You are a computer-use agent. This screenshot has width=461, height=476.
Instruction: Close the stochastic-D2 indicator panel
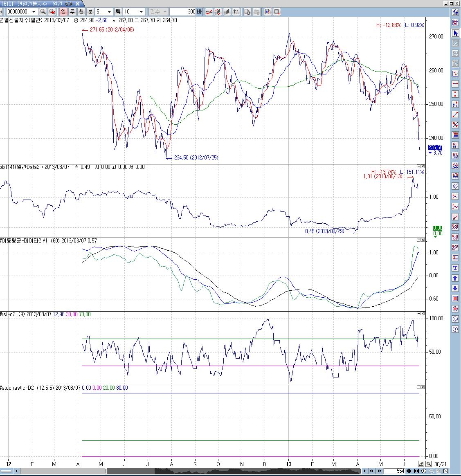pos(423,387)
